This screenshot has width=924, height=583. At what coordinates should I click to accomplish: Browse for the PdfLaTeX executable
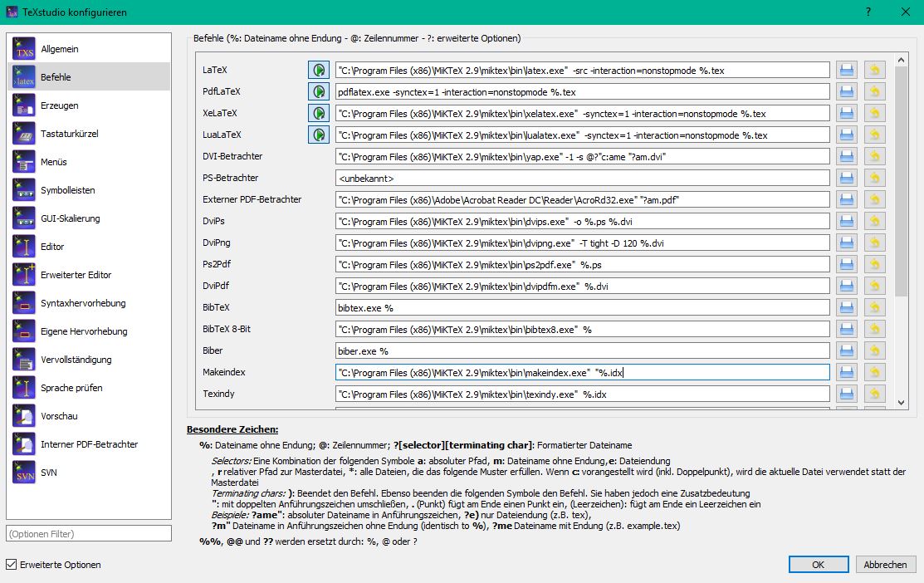[x=847, y=91]
